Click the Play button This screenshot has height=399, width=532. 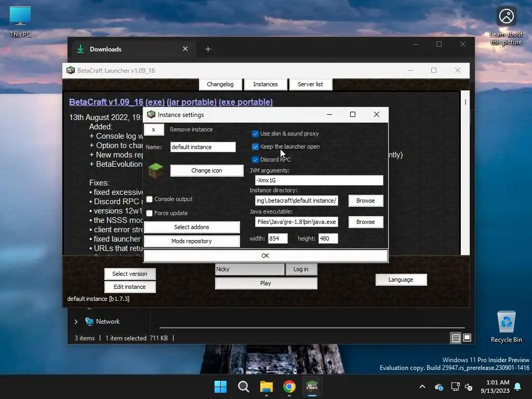pyautogui.click(x=266, y=283)
